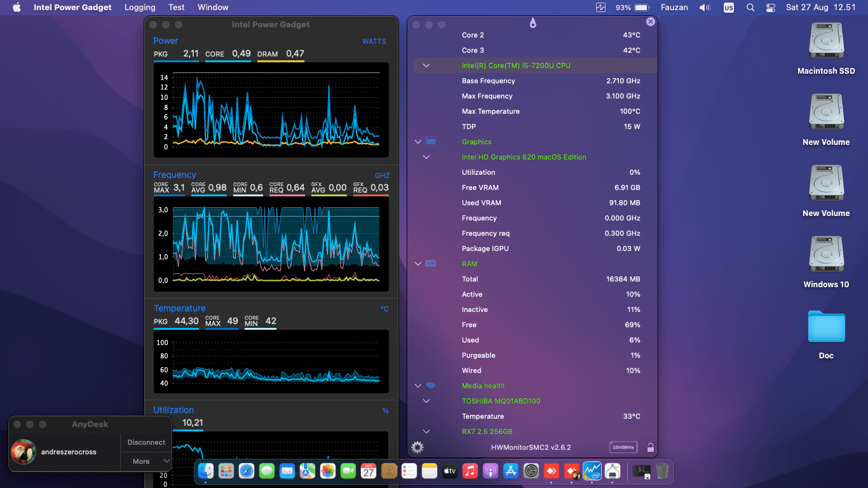The width and height of the screenshot is (868, 488).
Task: Open the Window menu
Action: click(x=213, y=8)
